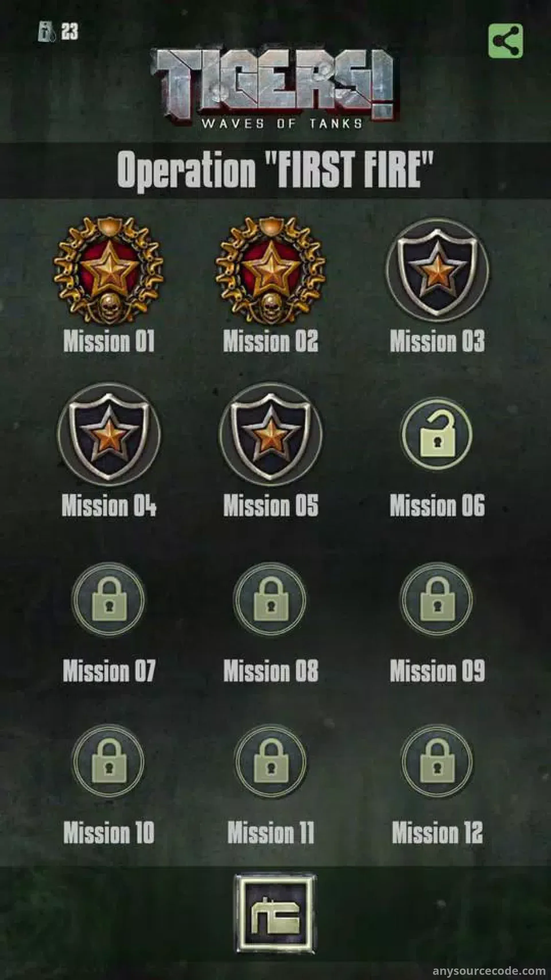Choose the Mission 04 shield star icon

(109, 434)
